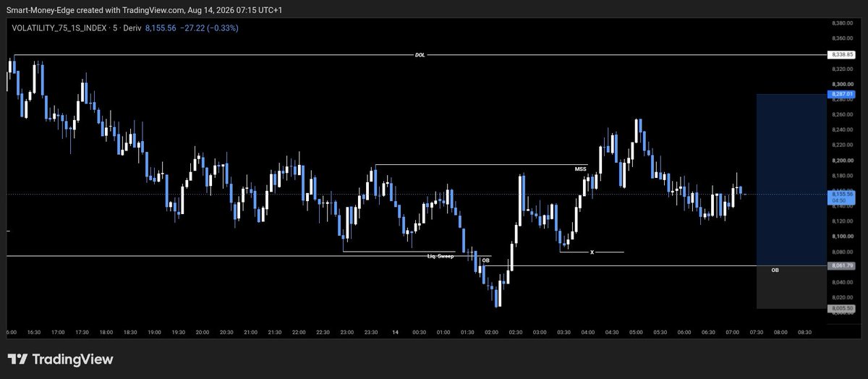Click the 14 date label on time axis
The height and width of the screenshot is (379, 868).
tap(395, 332)
